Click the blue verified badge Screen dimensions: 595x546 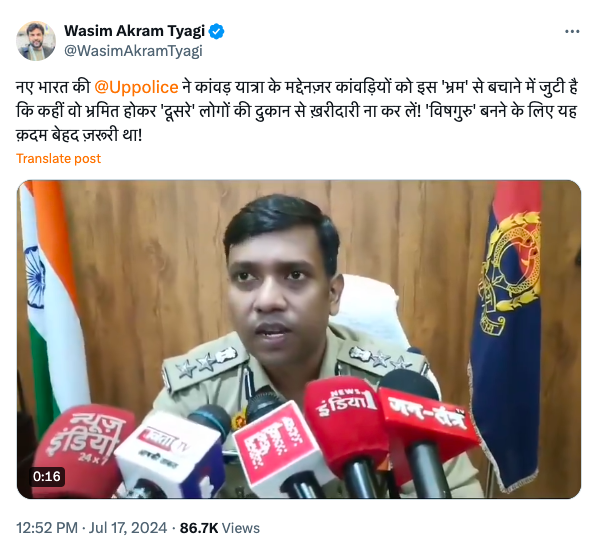point(216,31)
